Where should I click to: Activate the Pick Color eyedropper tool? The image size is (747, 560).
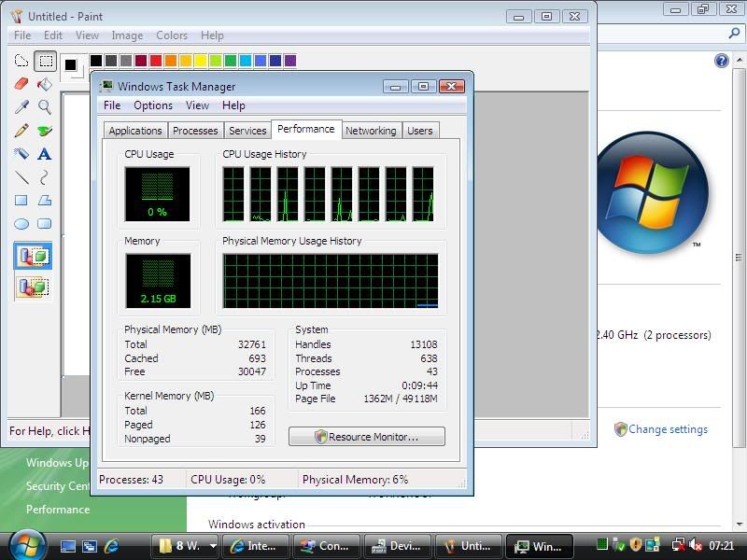pos(21,107)
